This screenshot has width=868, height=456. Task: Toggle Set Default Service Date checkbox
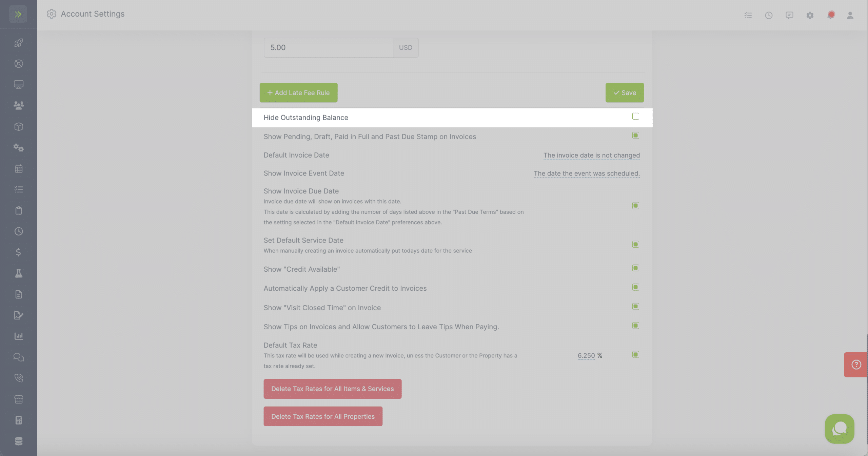click(x=636, y=244)
